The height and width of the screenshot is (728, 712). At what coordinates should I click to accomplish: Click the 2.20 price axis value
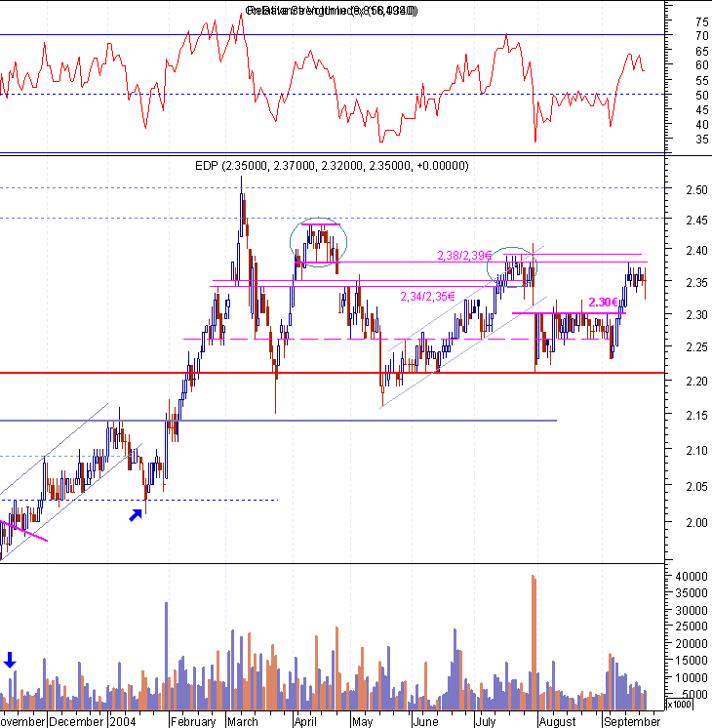click(x=696, y=382)
